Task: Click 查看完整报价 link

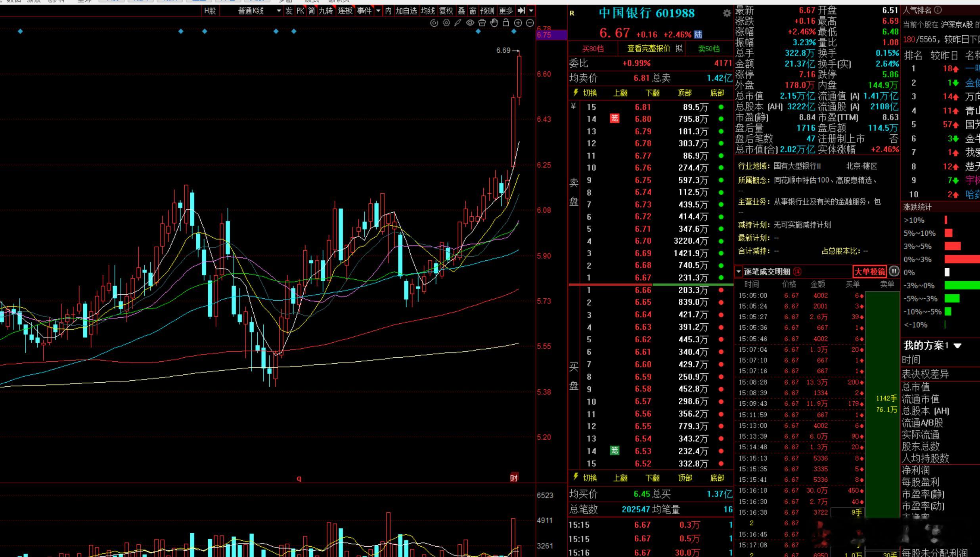Action: [x=649, y=48]
